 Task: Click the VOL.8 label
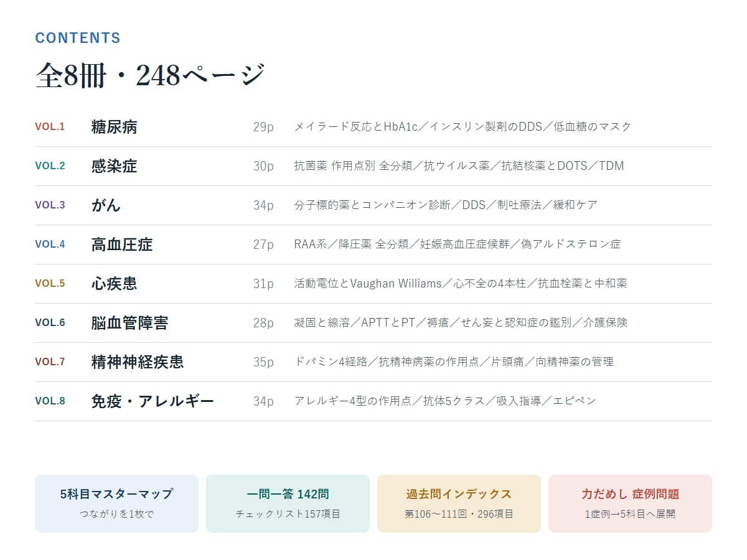50,401
